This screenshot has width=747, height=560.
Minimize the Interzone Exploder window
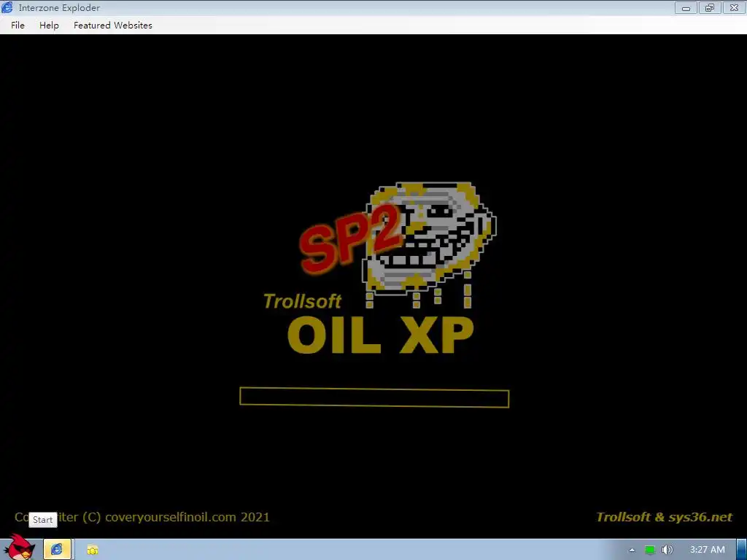(x=686, y=7)
